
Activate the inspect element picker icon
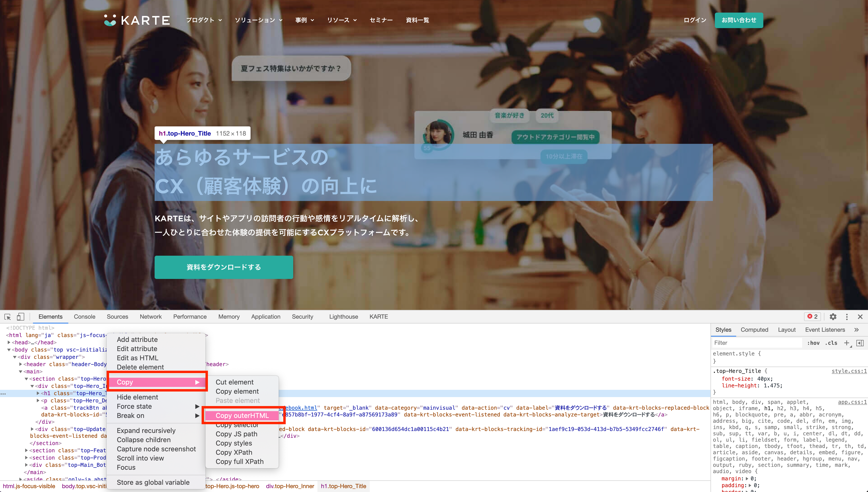tap(8, 317)
